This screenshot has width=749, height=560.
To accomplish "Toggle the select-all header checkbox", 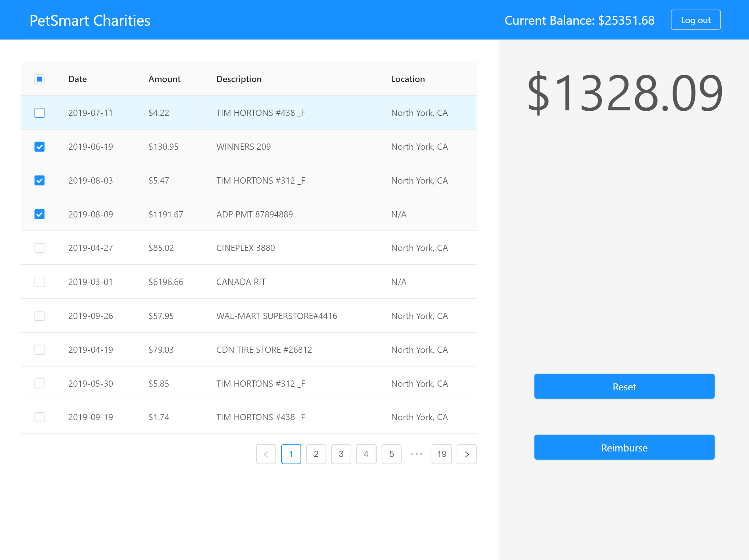I will (39, 79).
